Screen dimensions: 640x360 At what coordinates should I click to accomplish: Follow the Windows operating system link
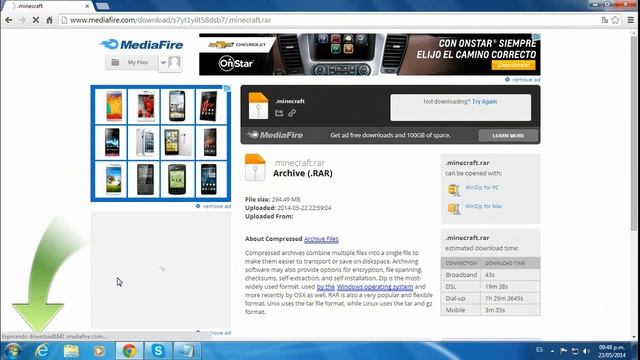point(375,287)
